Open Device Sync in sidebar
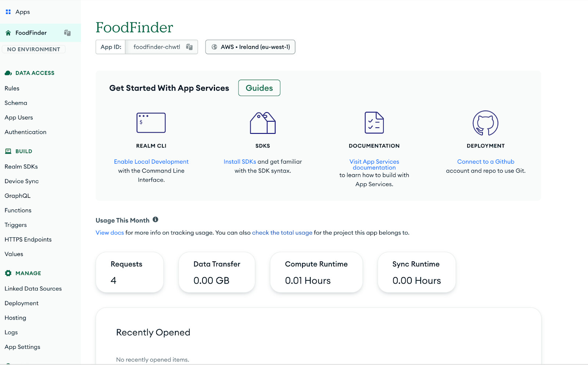Image resolution: width=588 pixels, height=365 pixels. [22, 181]
